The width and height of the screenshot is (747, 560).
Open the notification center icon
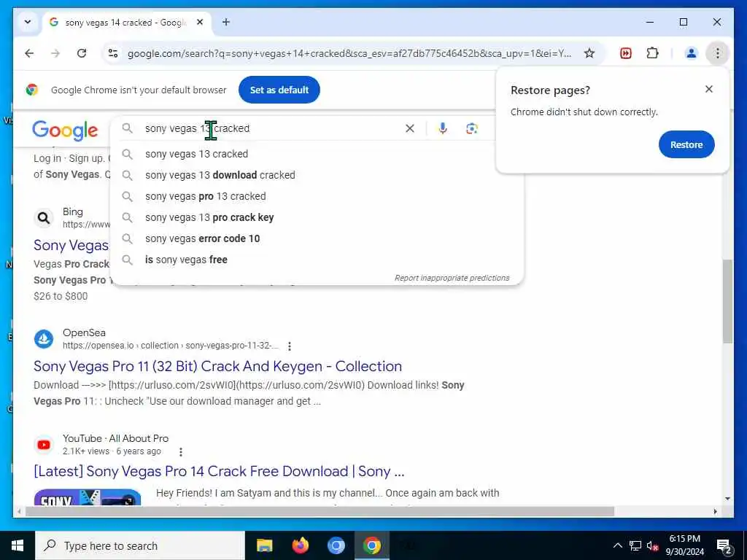724,545
